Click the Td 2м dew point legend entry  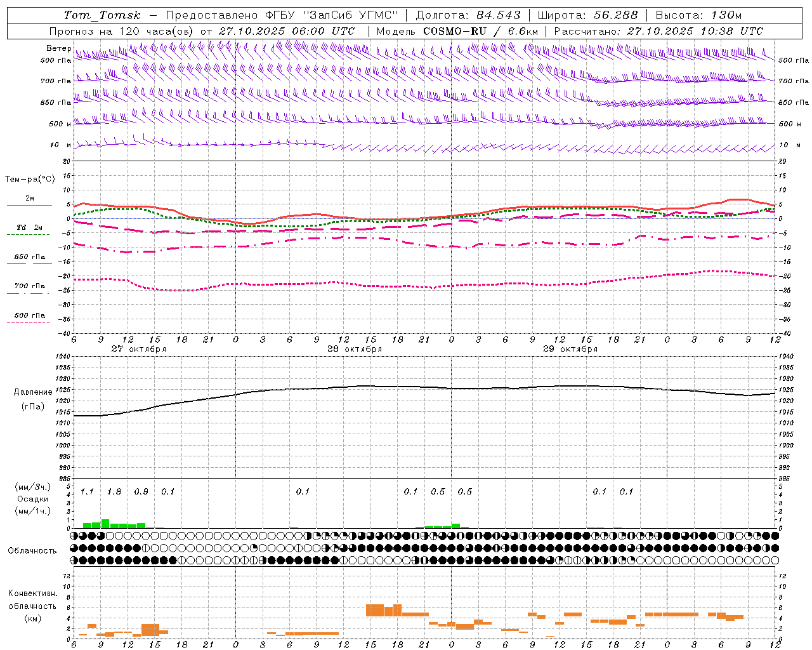(30, 227)
